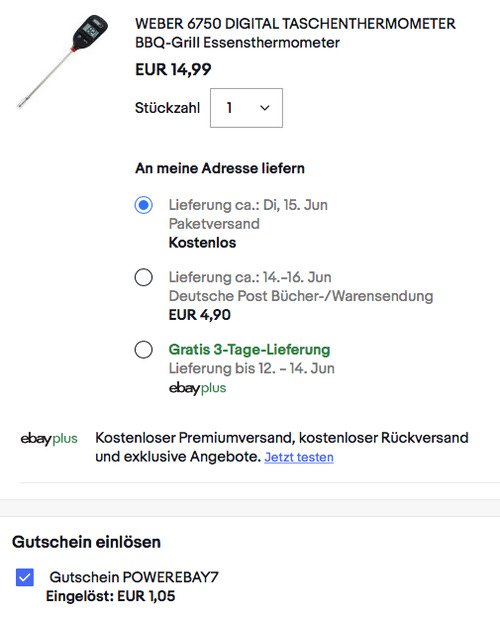Screen dimensions: 500x619
Task: Click the EUR 4,90 shipping price
Action: click(200, 315)
